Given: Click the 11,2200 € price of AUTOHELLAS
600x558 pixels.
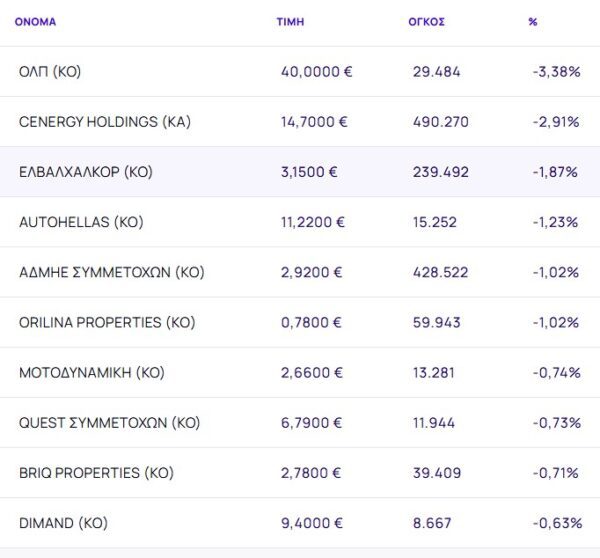Looking at the screenshot, I should (312, 222).
